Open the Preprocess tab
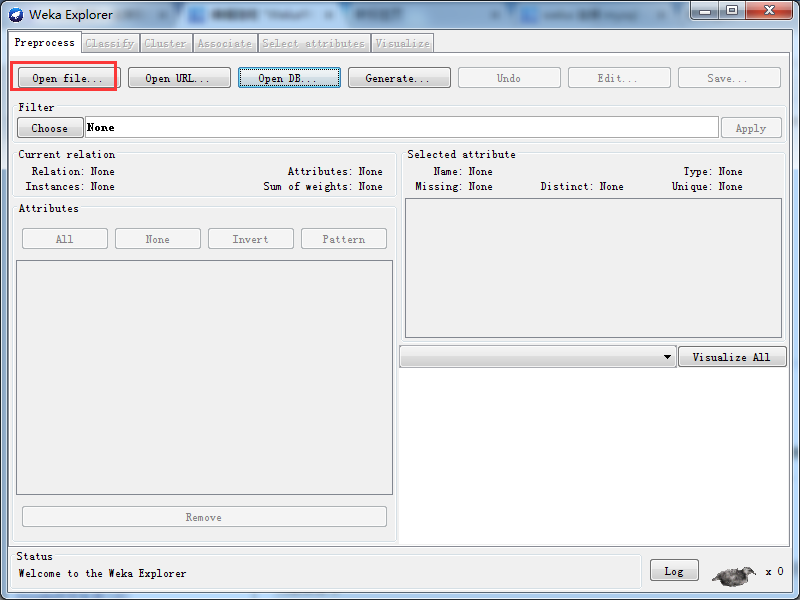The width and height of the screenshot is (800, 600). 44,42
